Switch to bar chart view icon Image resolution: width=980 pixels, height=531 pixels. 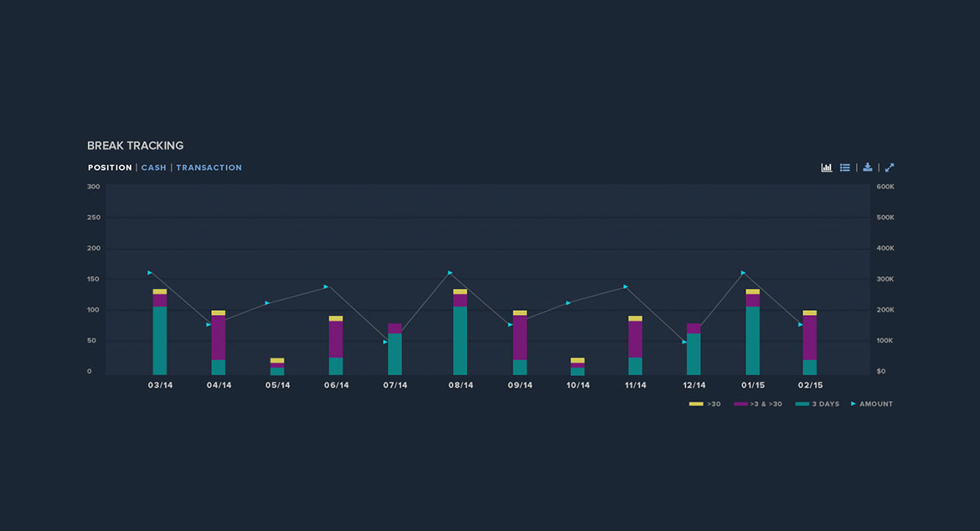826,168
